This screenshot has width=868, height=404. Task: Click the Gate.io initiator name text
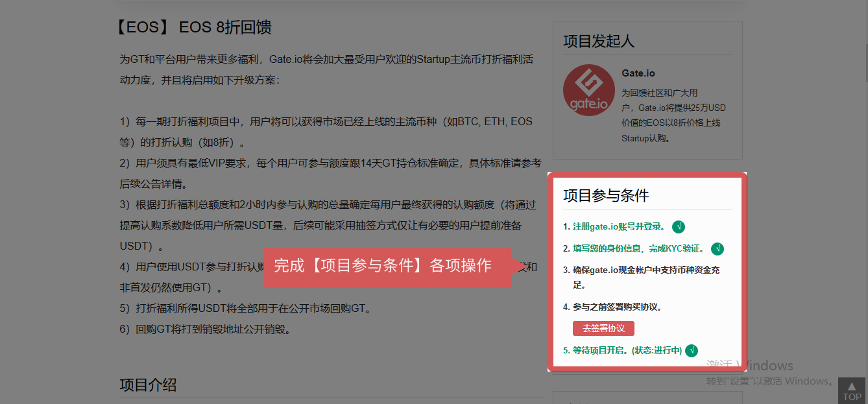[638, 73]
